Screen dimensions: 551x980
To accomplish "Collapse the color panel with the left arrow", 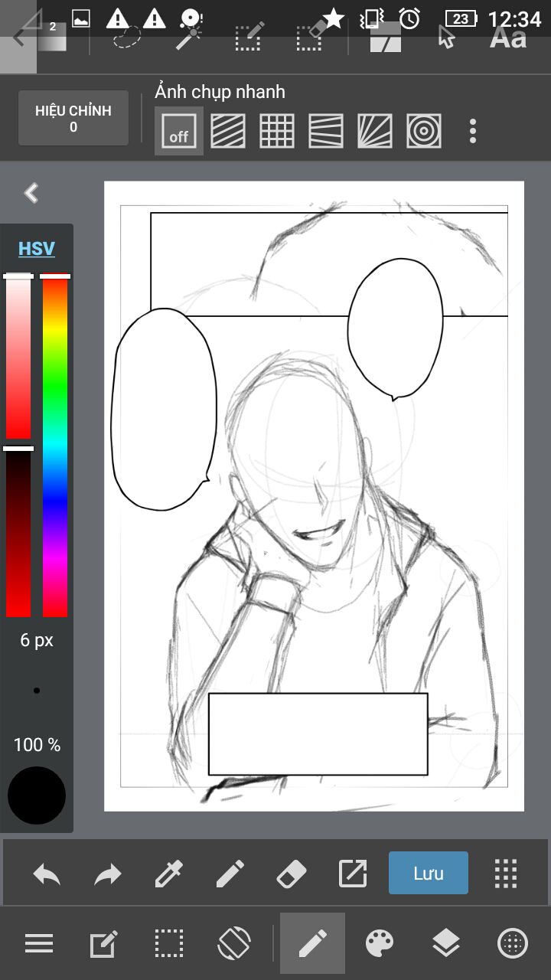I will point(31,193).
